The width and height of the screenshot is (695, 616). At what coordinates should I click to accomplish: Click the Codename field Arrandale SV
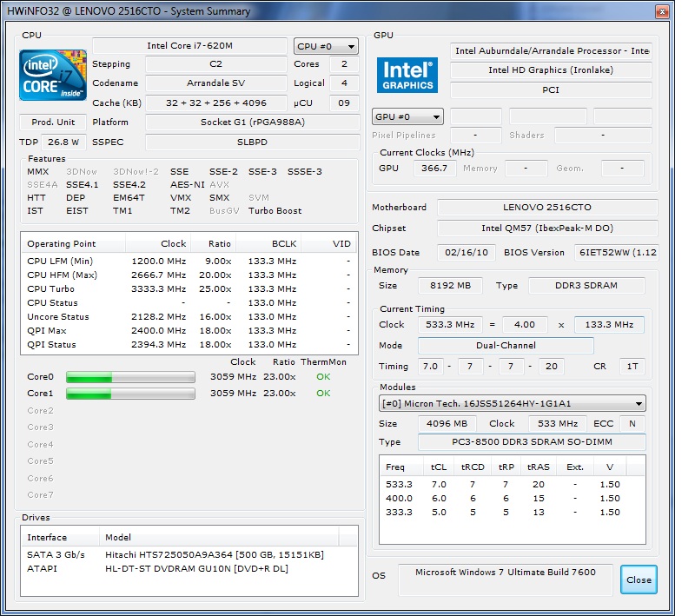coord(215,83)
